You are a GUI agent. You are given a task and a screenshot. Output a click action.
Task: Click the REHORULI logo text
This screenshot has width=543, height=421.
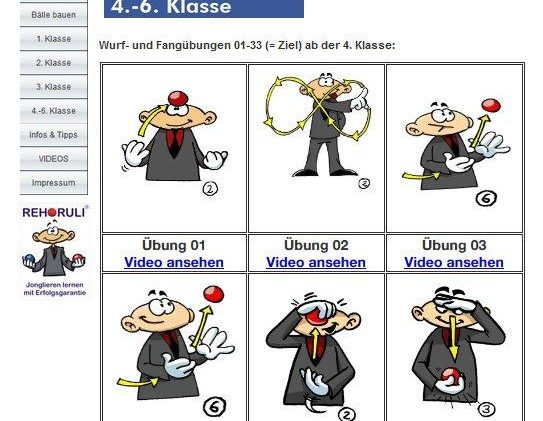click(x=54, y=212)
